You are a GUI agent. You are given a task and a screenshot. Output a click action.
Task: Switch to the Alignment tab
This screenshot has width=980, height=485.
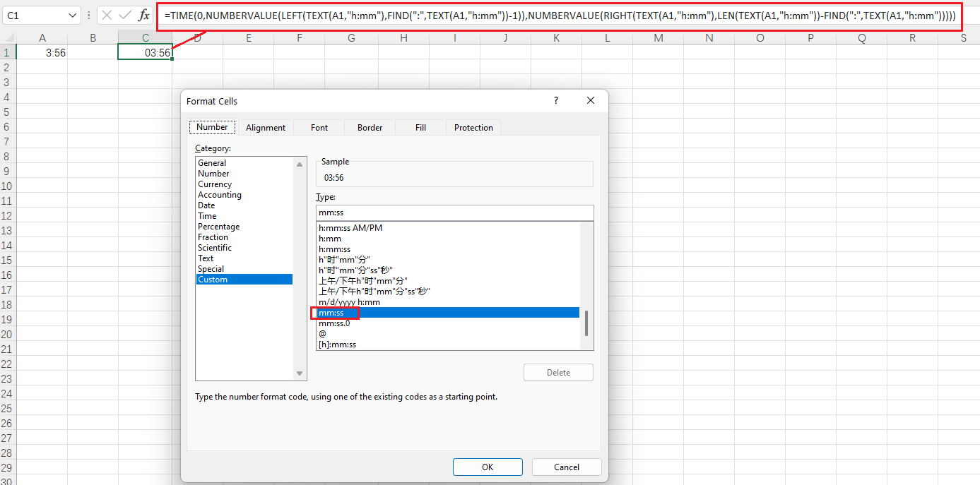click(x=266, y=128)
